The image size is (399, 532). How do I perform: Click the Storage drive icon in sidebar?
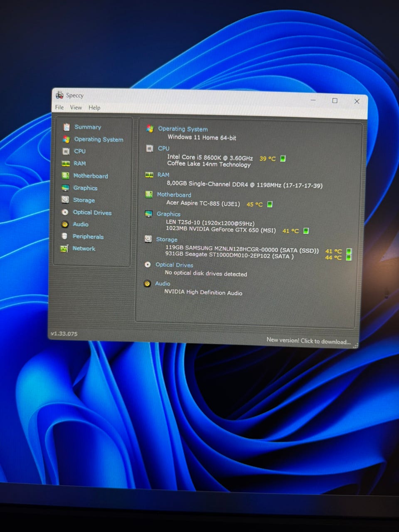[x=65, y=200]
